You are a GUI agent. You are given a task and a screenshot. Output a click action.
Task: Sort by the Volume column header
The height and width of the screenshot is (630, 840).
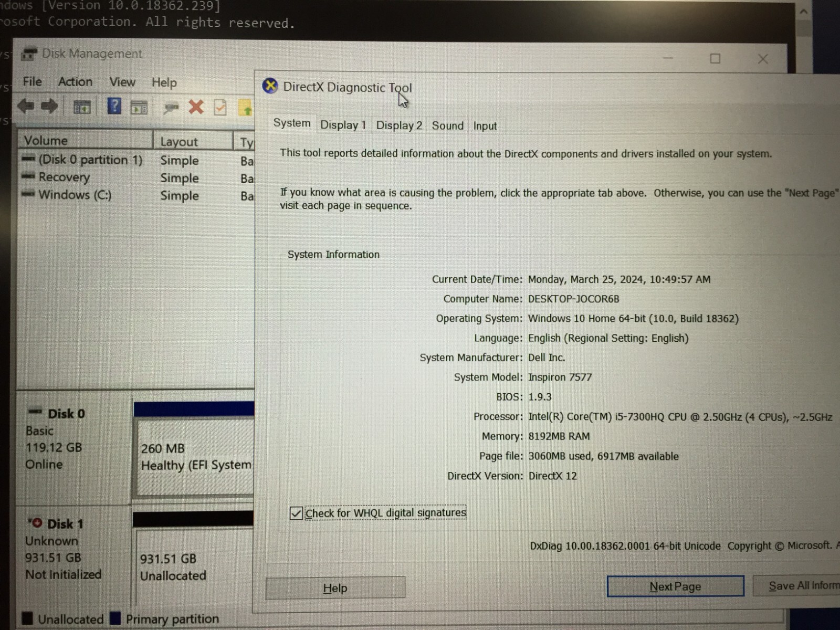pyautogui.click(x=85, y=140)
